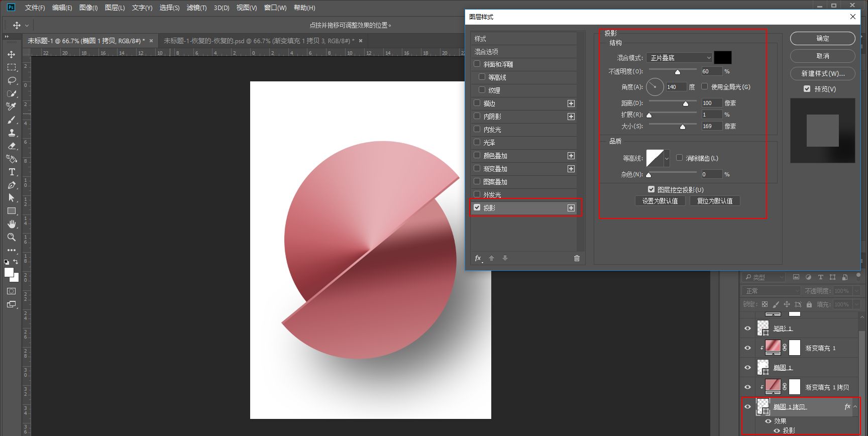This screenshot has width=868, height=436.
Task: Click the 确定 button
Action: (x=823, y=38)
